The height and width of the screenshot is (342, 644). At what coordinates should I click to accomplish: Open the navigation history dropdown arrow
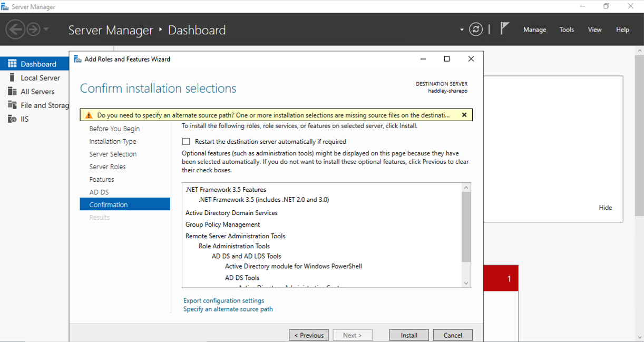pos(46,30)
